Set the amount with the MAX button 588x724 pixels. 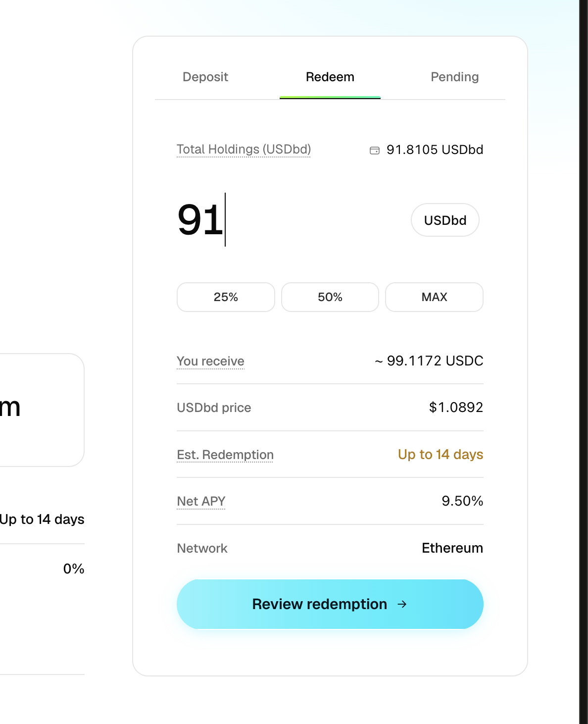[x=434, y=297]
